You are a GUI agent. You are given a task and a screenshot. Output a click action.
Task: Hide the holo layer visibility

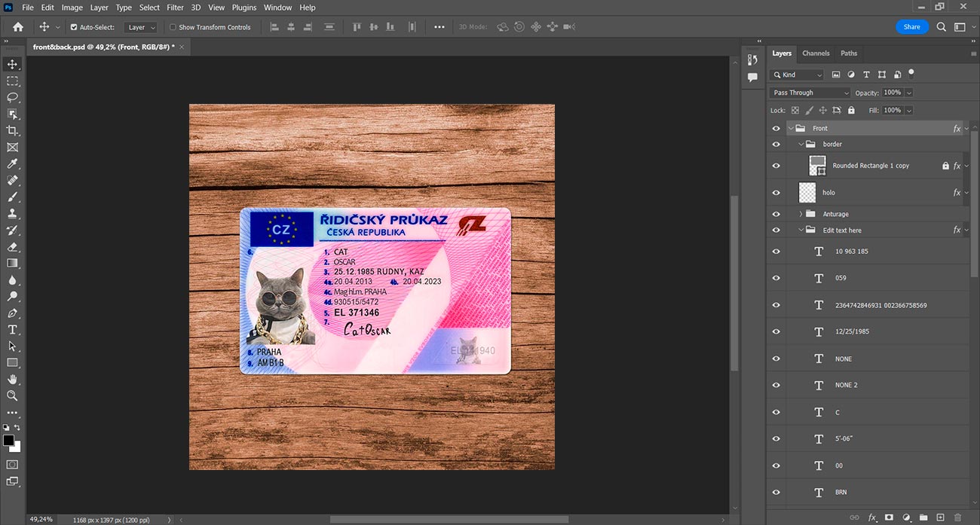coord(776,193)
